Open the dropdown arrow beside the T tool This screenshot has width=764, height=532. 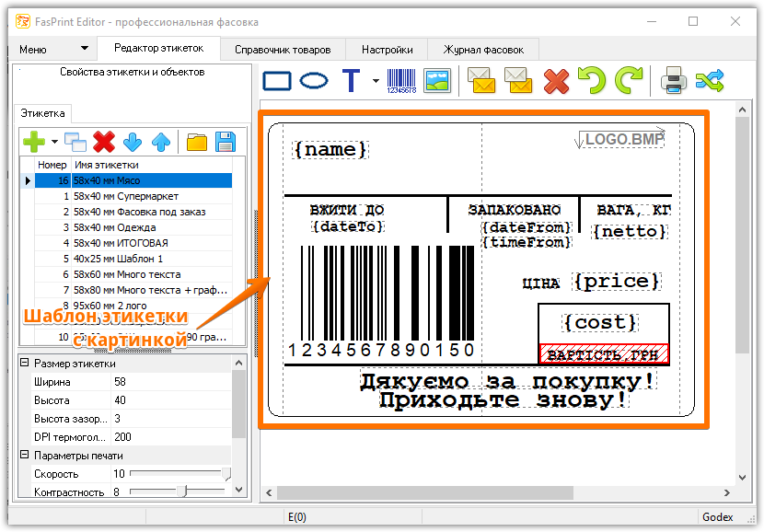tap(376, 81)
